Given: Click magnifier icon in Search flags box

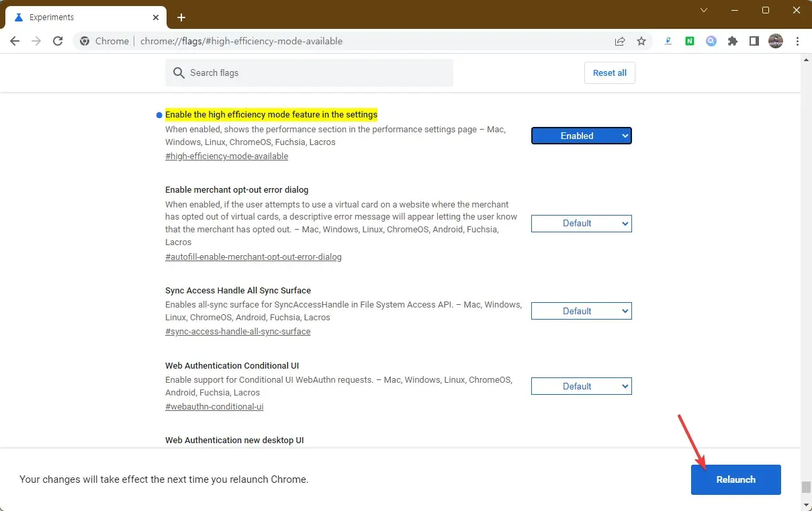Looking at the screenshot, I should pyautogui.click(x=179, y=73).
